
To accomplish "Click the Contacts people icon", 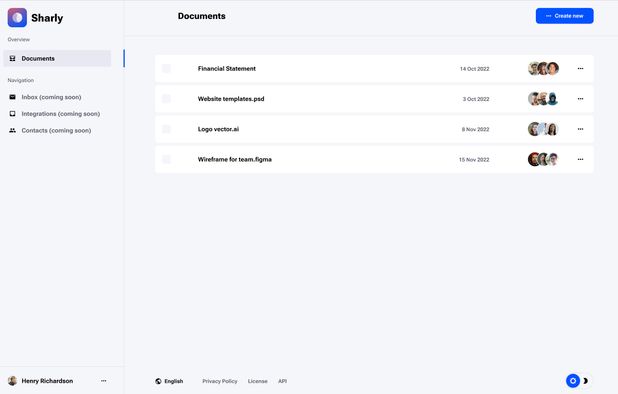I will (13, 130).
